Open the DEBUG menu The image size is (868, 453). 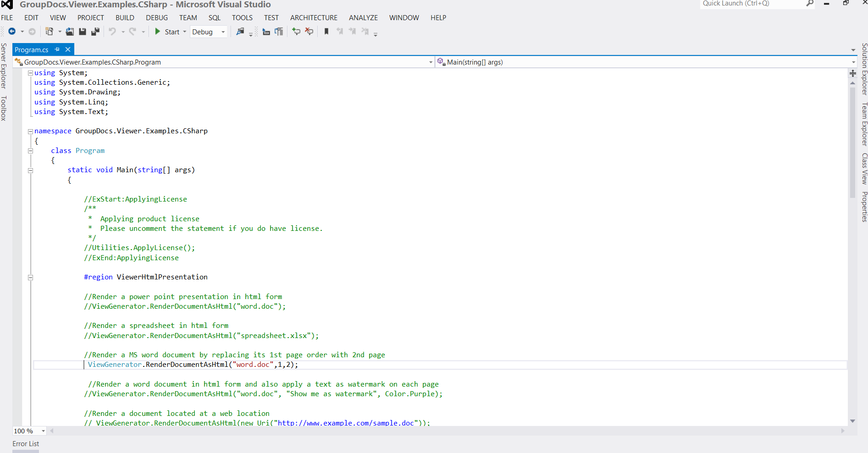tap(157, 18)
